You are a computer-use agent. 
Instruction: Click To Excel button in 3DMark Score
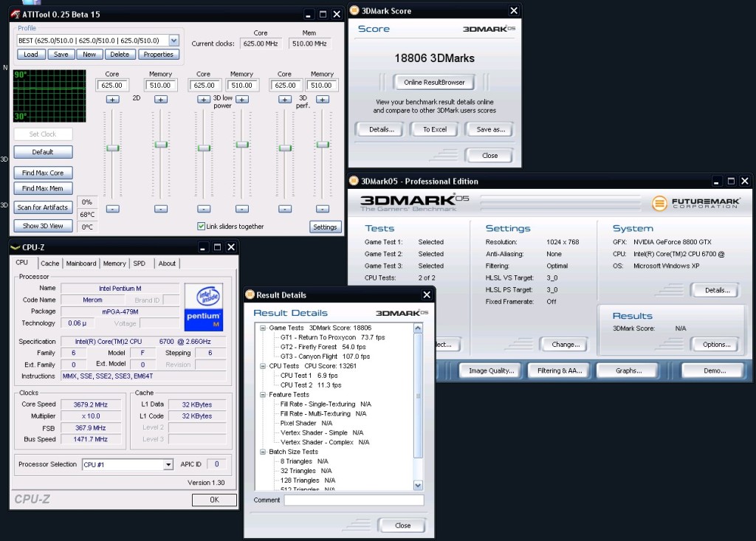(435, 129)
